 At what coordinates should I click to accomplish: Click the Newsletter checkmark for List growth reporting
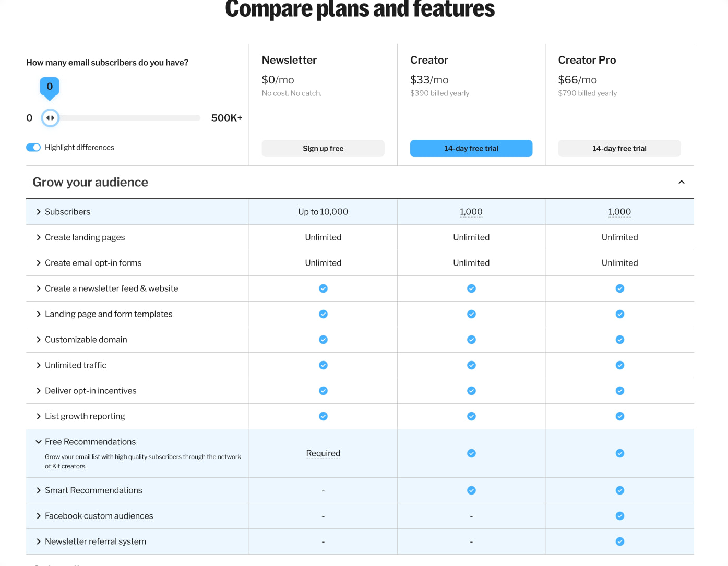point(323,416)
